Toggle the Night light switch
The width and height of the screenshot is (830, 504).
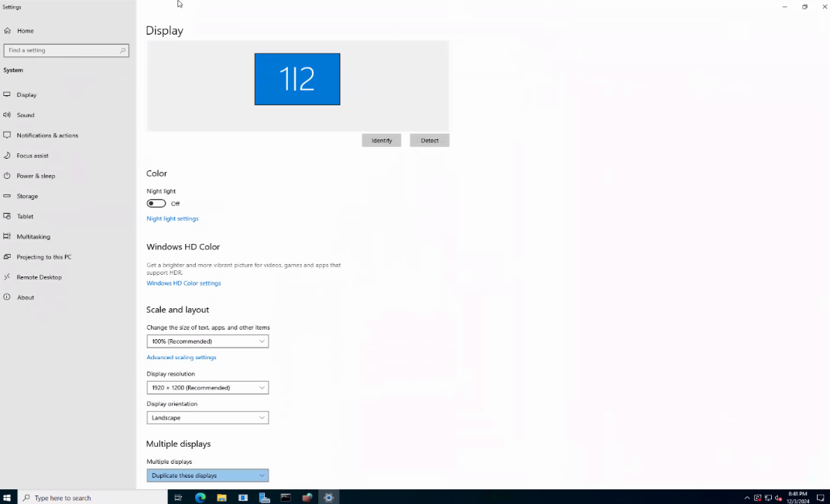click(x=156, y=204)
